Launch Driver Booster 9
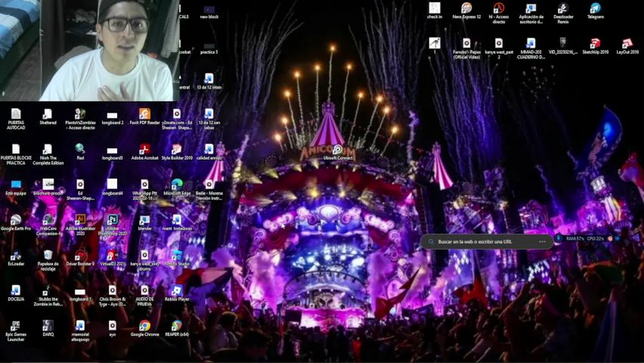Viewport: 644px width, 363px height. (x=80, y=258)
